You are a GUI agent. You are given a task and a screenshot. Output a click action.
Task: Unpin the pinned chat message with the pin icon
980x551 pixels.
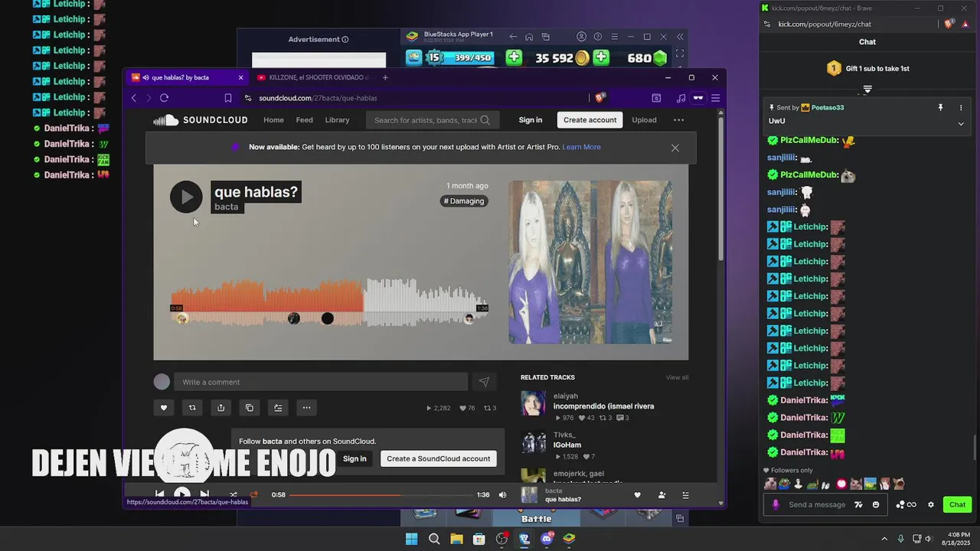(940, 108)
